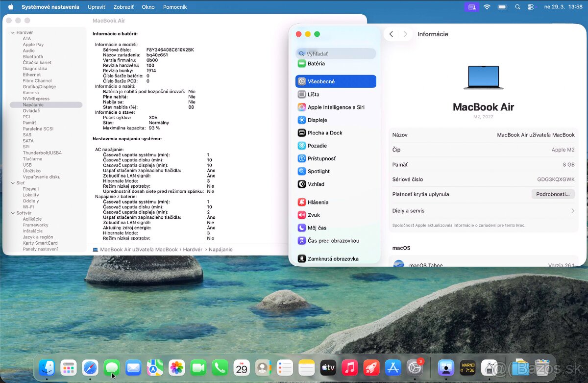Open the Okno menu
The image size is (588, 383).
click(x=148, y=7)
